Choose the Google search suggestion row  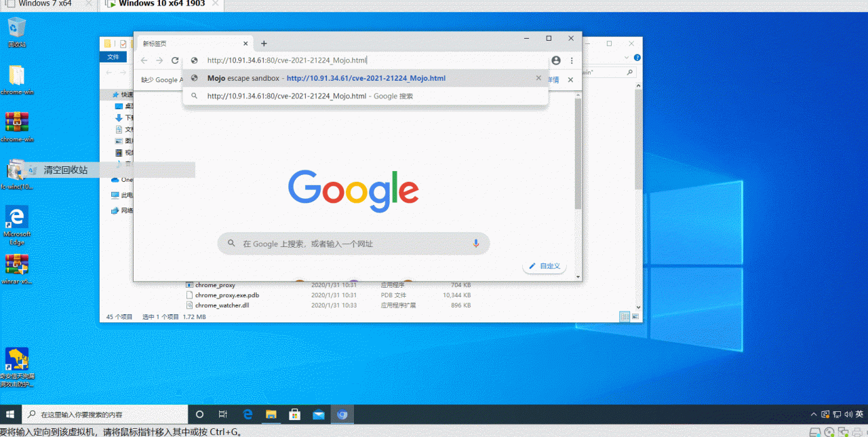click(x=366, y=96)
